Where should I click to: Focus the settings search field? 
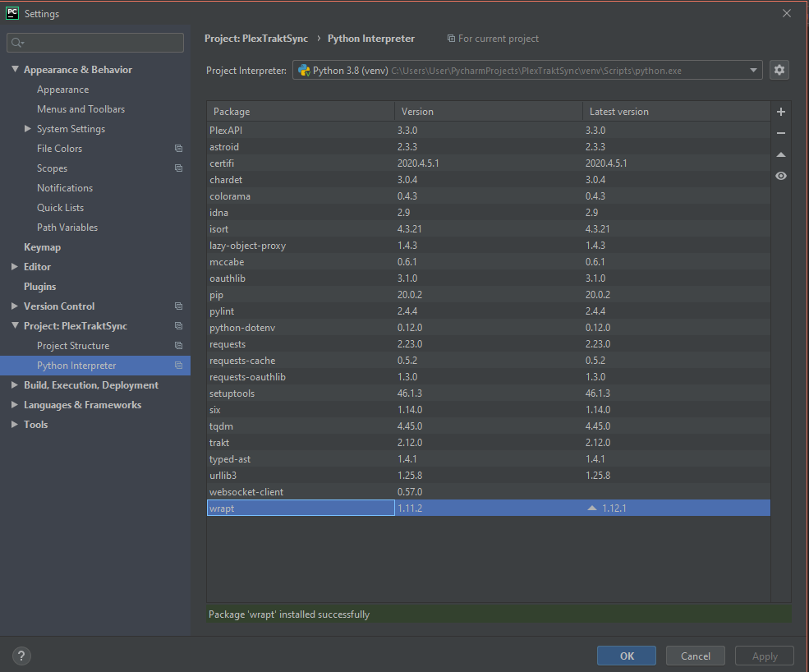tap(95, 43)
